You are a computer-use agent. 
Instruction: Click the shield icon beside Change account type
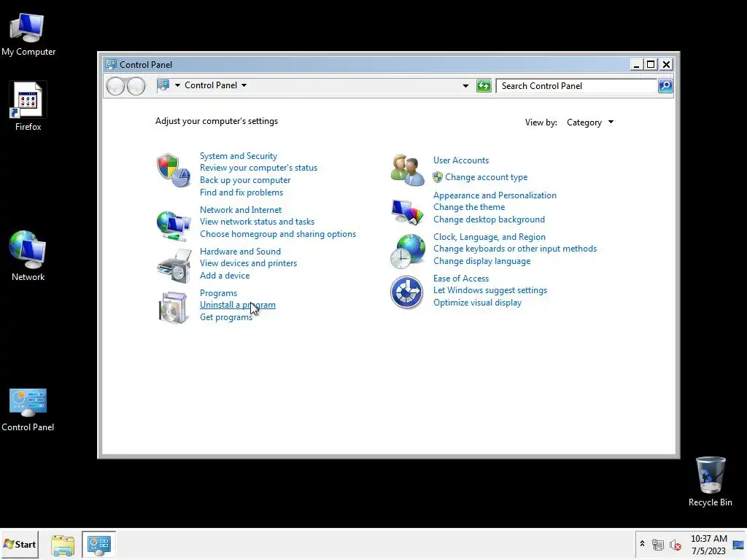coord(438,177)
